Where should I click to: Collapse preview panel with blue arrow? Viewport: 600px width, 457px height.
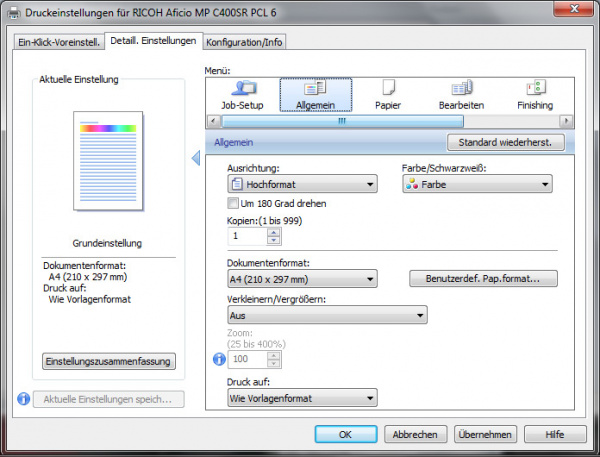point(196,158)
